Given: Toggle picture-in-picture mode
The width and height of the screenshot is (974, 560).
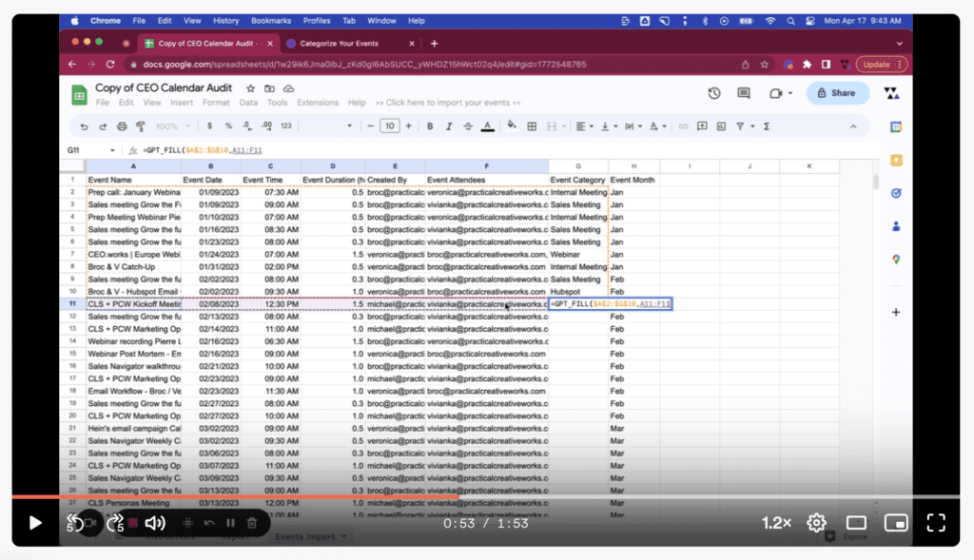Looking at the screenshot, I should pos(896,523).
